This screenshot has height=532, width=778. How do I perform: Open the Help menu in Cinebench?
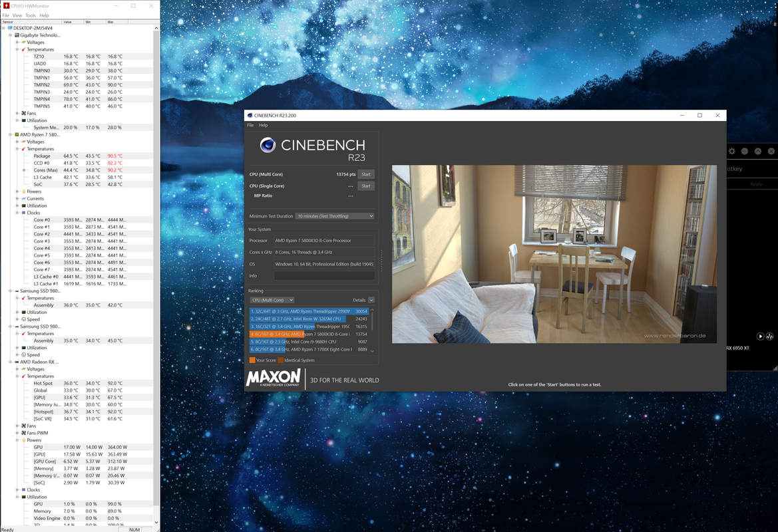264,125
